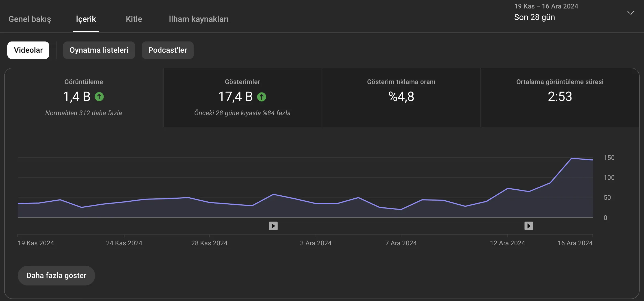Switch to the Kitle tab
The width and height of the screenshot is (644, 301).
[134, 19]
